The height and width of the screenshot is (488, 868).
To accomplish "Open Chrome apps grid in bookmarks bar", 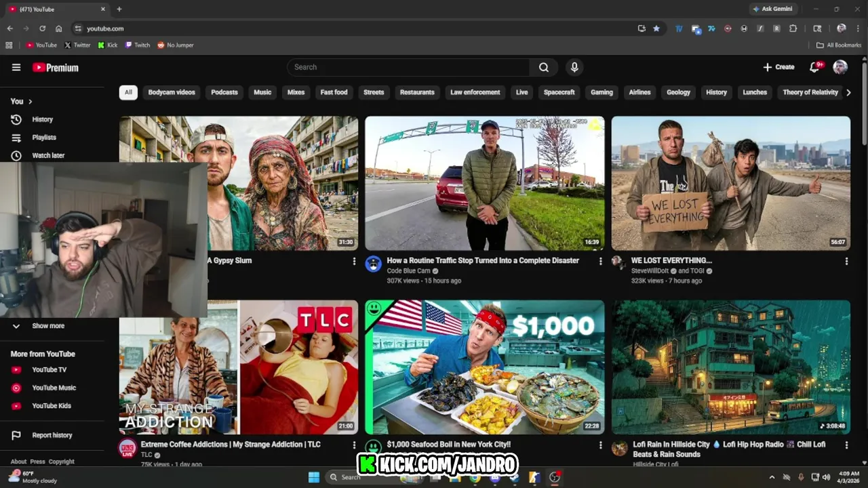I will [x=9, y=45].
